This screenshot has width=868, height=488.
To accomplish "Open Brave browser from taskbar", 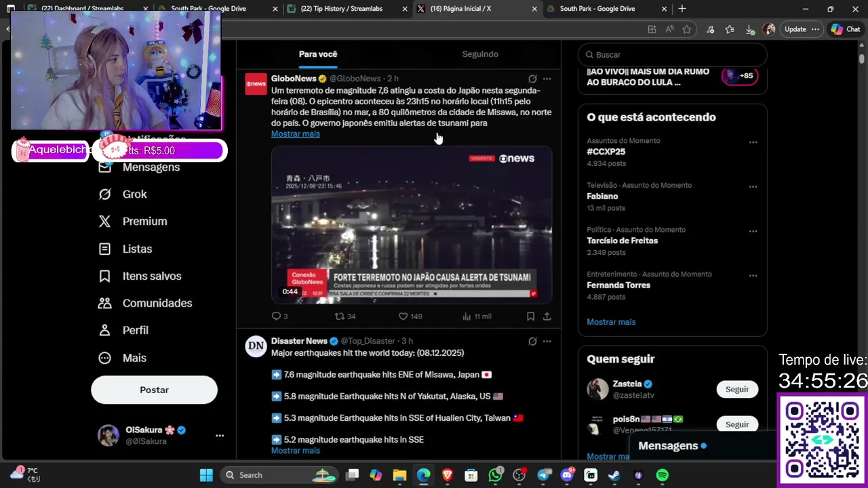I will 448,475.
